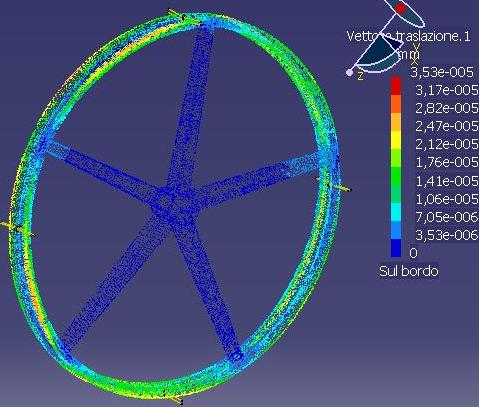Click the compass red dot handle
479x407 pixels.
(x=401, y=8)
